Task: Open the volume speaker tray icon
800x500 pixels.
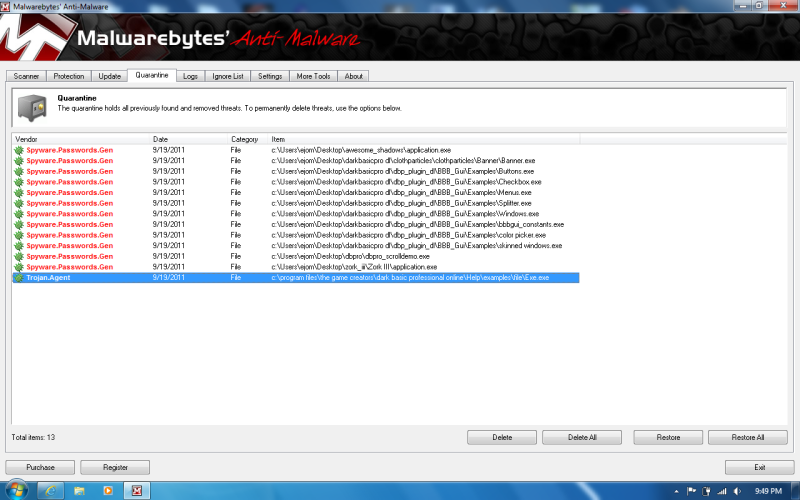Action: 737,491
